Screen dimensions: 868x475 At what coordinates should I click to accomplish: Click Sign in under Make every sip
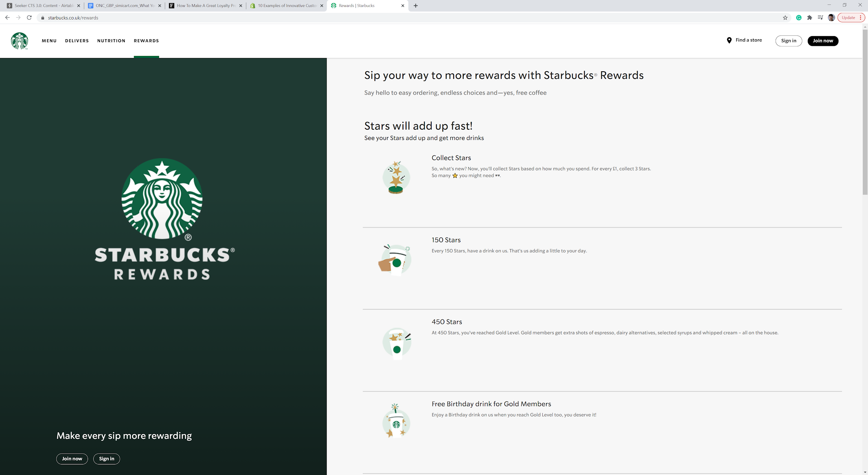107,459
